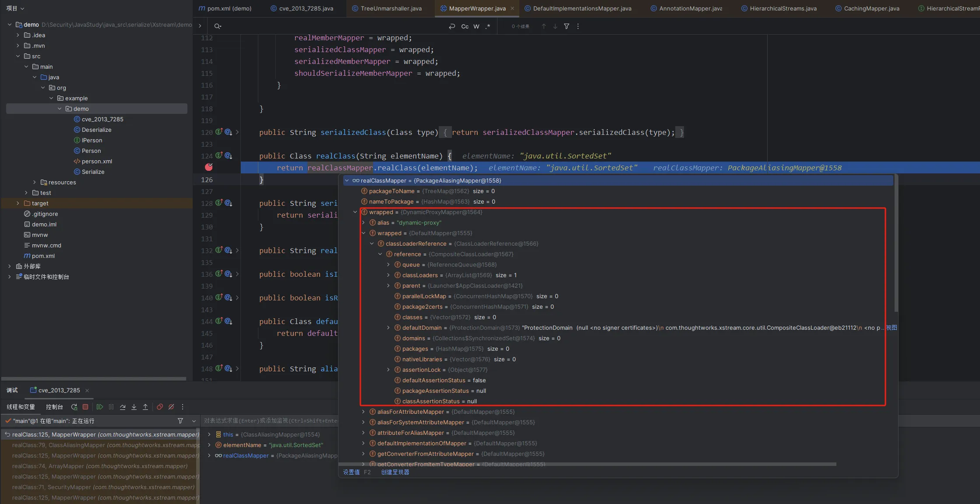Screen dimensions: 980x504
Task: Click the 创建呈现器 link
Action: pos(395,472)
